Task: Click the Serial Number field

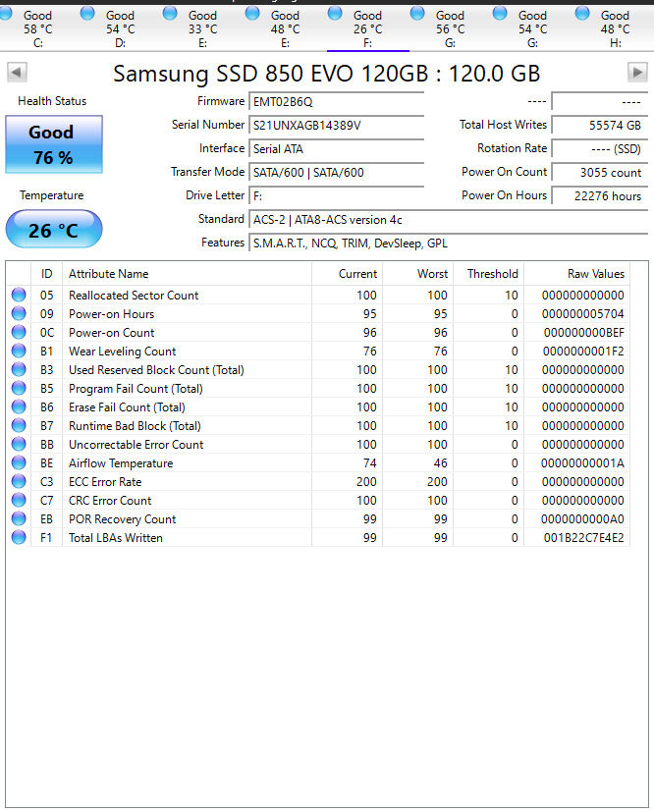Action: (x=337, y=126)
